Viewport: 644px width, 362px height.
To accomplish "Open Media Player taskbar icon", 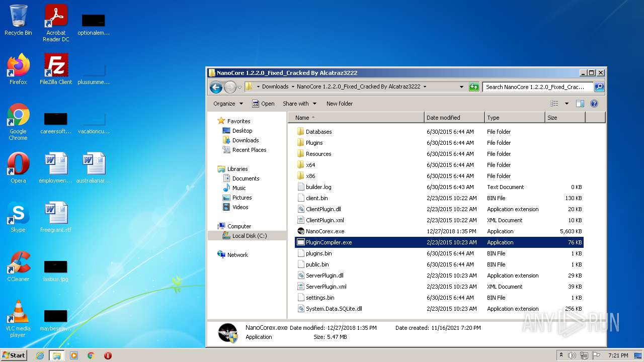I will tap(74, 355).
